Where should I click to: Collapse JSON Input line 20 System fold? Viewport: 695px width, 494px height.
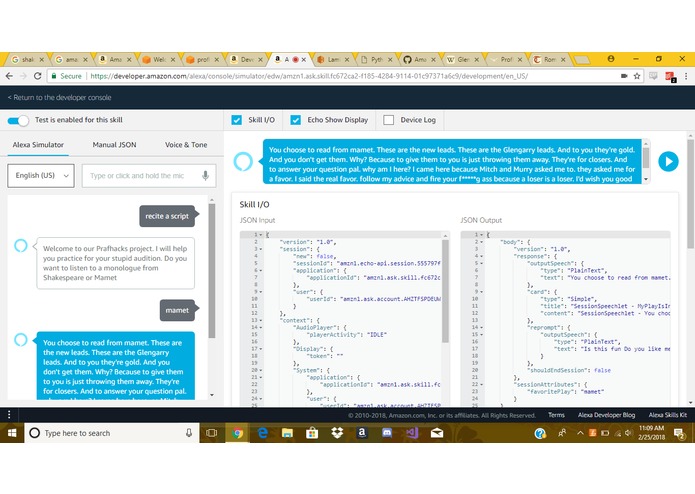coord(261,370)
